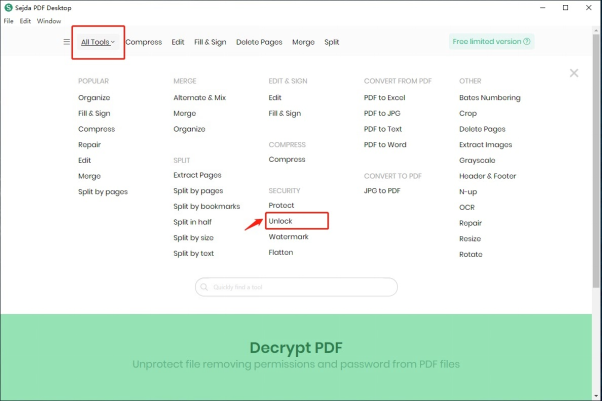Open the N-up tool
602x401 pixels.
tap(468, 192)
